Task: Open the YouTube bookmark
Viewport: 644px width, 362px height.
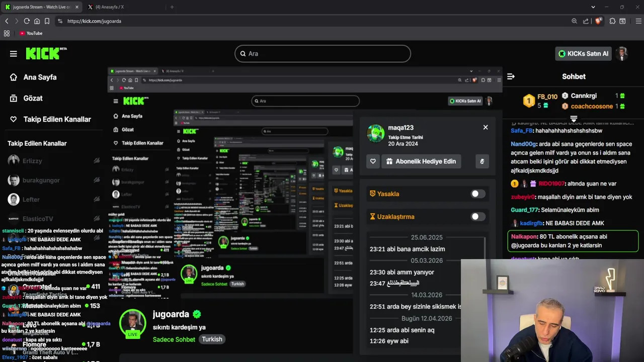Action: [31, 33]
